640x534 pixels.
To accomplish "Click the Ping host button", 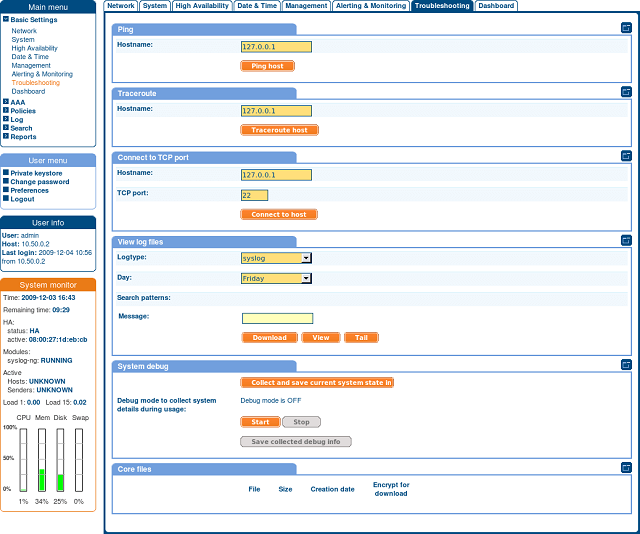I will click(267, 66).
